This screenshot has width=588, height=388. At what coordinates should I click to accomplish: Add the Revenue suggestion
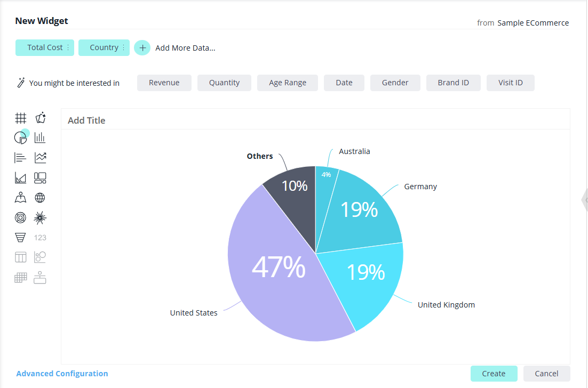pyautogui.click(x=164, y=83)
